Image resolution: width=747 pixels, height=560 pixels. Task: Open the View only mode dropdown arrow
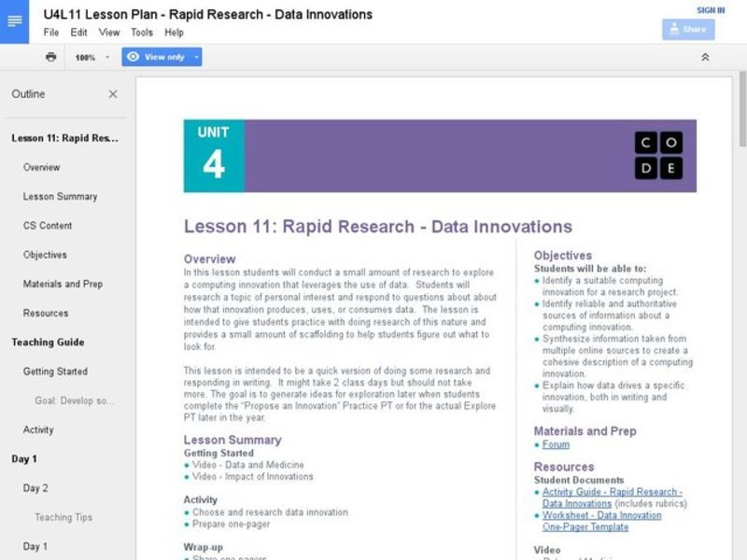[x=194, y=57]
